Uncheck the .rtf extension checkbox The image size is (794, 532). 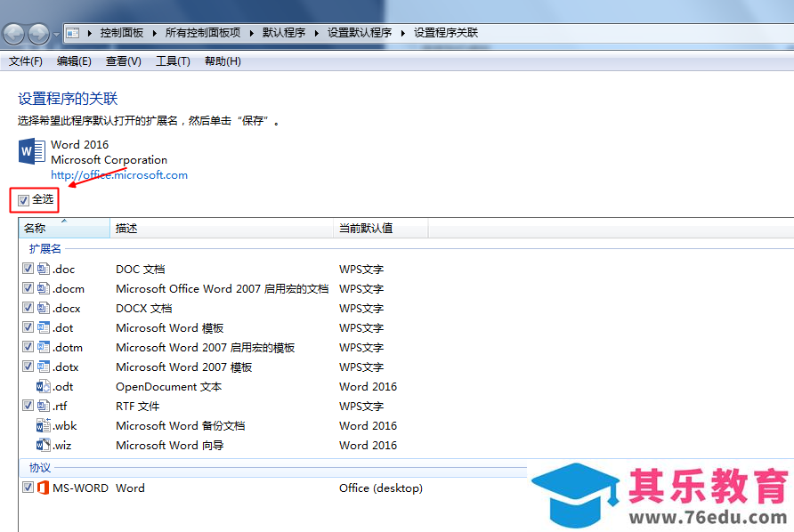point(28,406)
